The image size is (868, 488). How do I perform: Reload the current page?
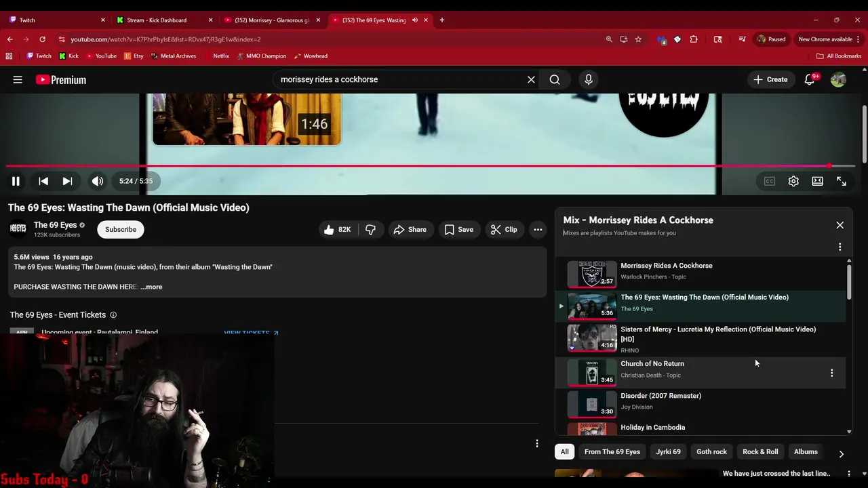43,39
